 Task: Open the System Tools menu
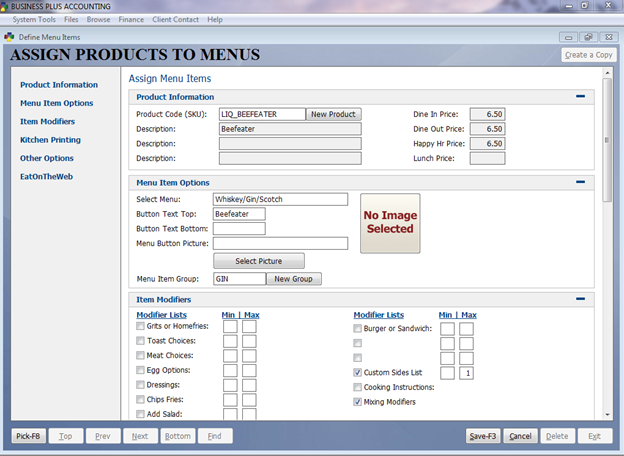click(34, 19)
